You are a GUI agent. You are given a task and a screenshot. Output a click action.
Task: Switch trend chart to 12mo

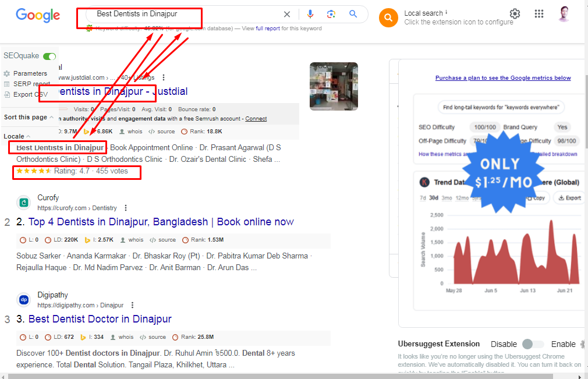[x=462, y=198]
